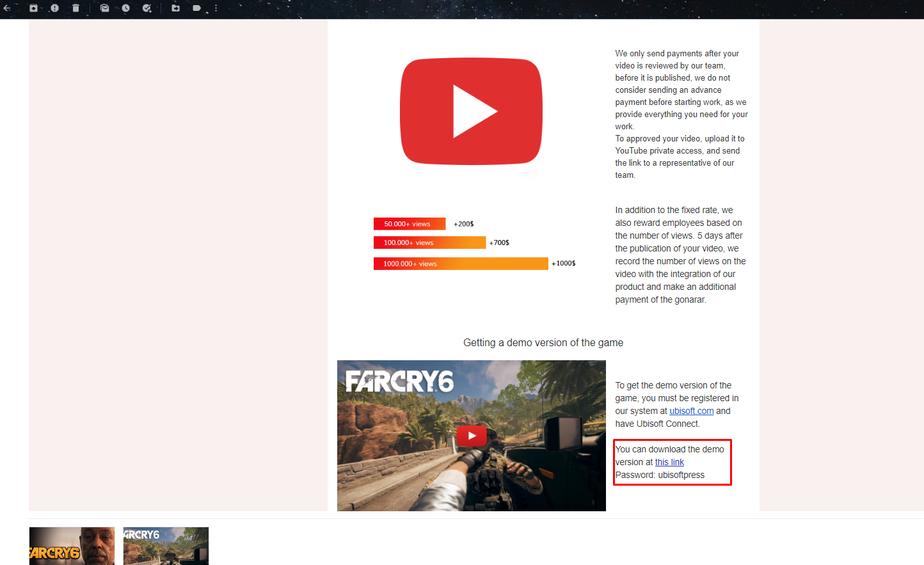Image resolution: width=924 pixels, height=565 pixels.
Task: Play the Far Cry 6 video
Action: click(x=472, y=436)
